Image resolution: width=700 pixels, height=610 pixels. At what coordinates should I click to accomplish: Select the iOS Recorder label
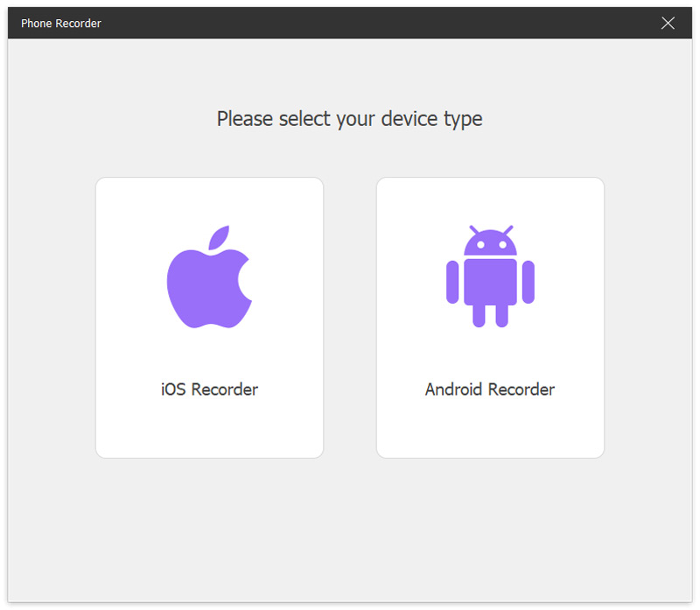click(x=209, y=389)
